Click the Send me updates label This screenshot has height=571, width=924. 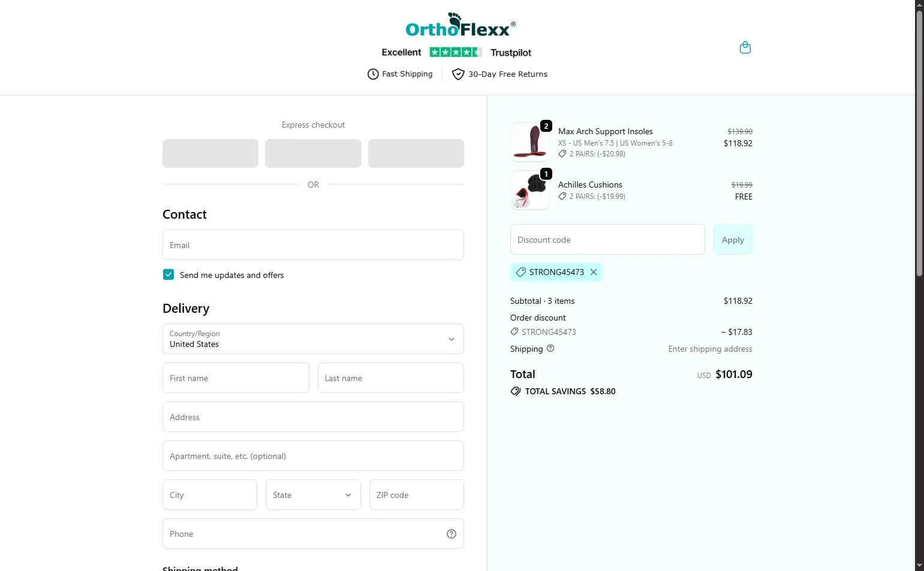pos(232,275)
